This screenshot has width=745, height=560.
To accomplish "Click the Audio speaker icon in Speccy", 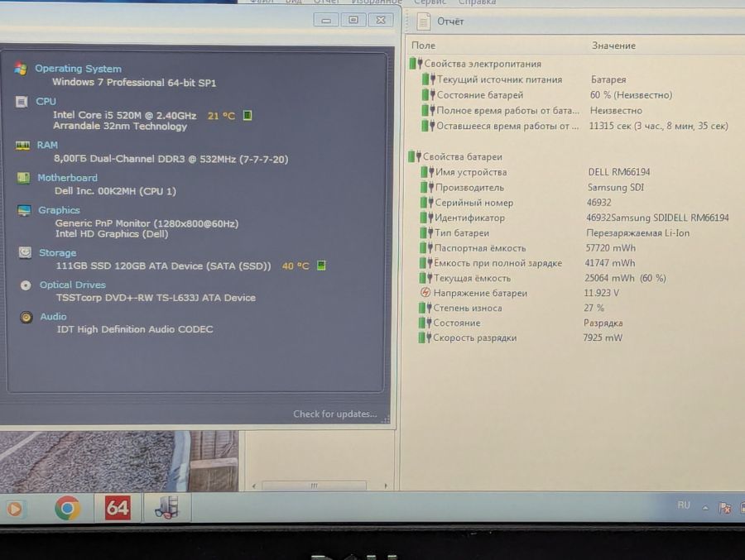I will [x=26, y=317].
